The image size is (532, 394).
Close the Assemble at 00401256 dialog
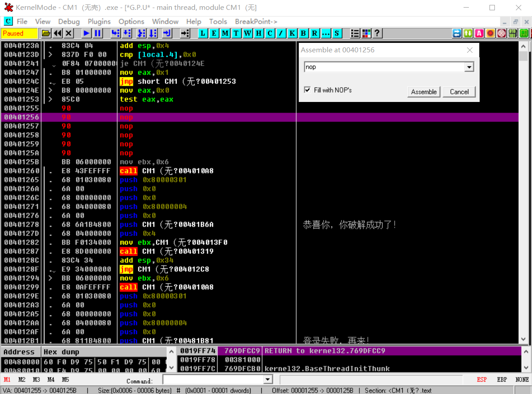pos(469,50)
